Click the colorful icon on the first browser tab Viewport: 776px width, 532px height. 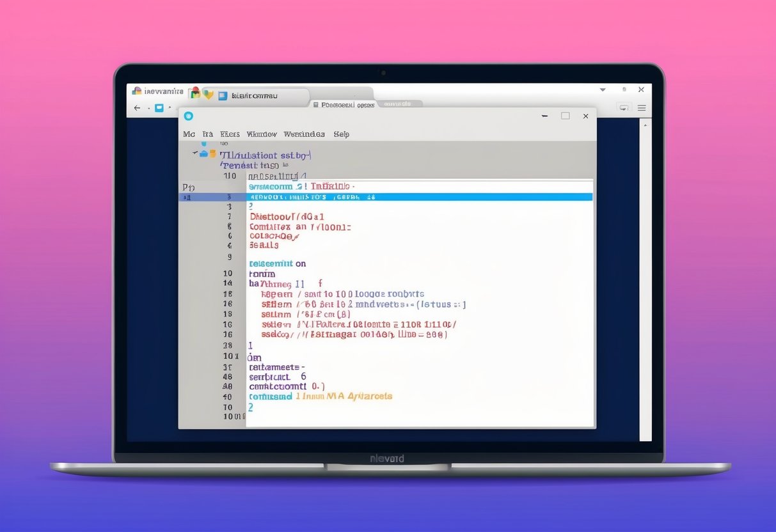(x=136, y=91)
